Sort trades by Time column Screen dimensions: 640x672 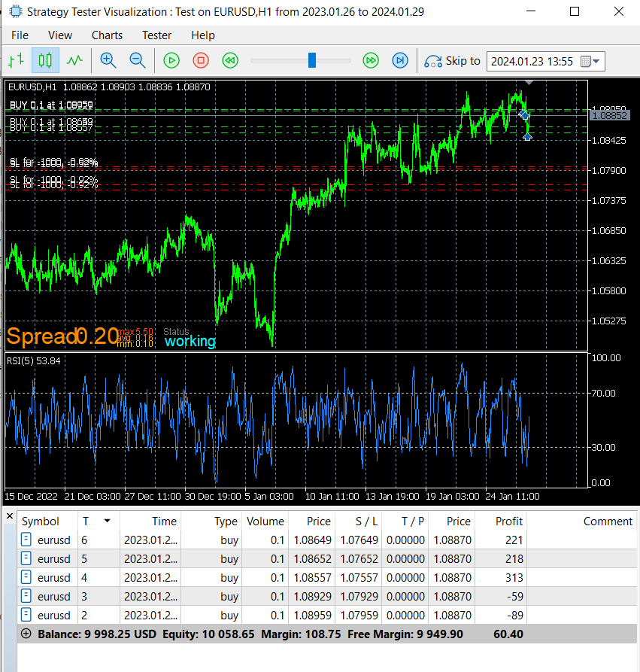click(x=150, y=521)
